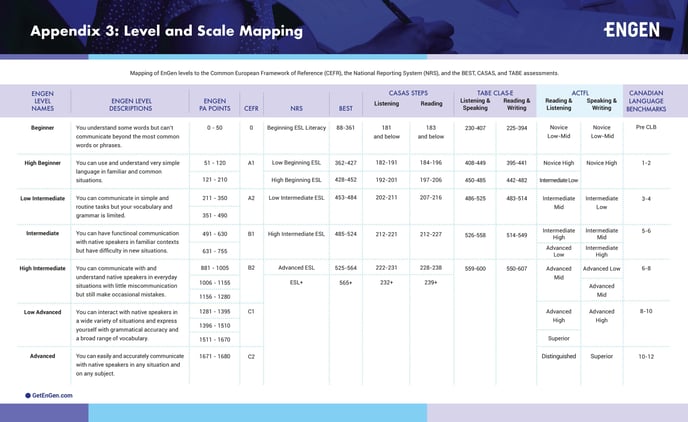Select the 'Appendix 3: Level and Scale Mapping' title
688x422 pixels.
tap(166, 31)
